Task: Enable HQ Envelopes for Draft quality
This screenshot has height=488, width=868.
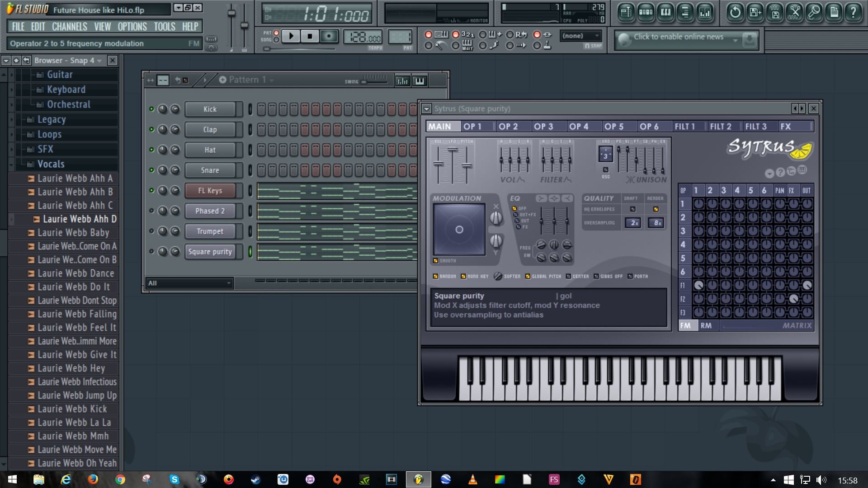Action: click(633, 209)
